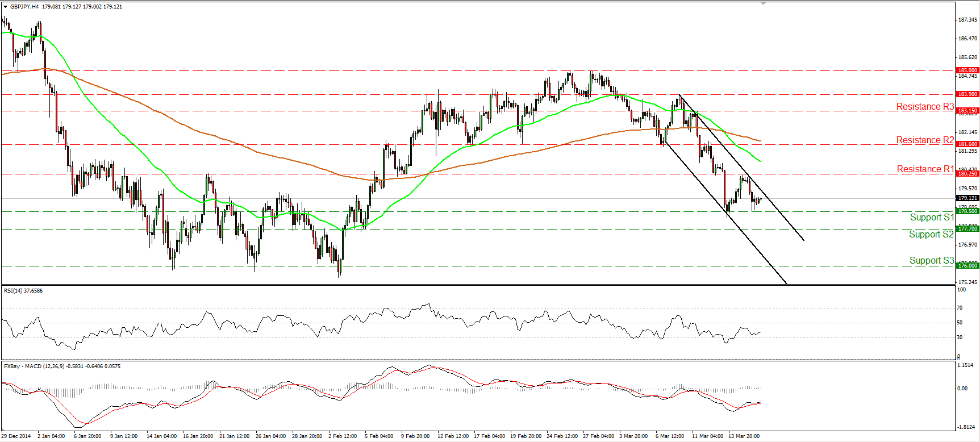Click the 17 Feb 04:00 time axis label
The image size is (980, 442).
pos(489,436)
